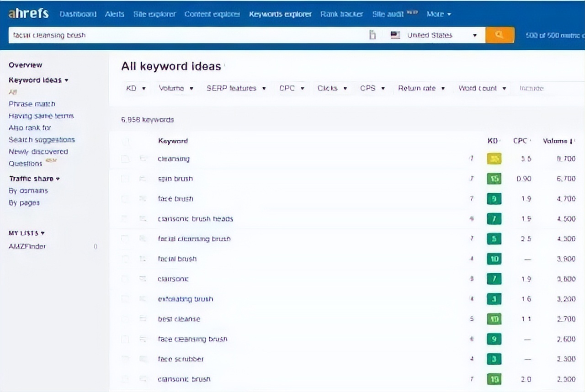Viewport: 585px width, 392px height.
Task: Click the SERP icon beside 'face brush'
Action: pyautogui.click(x=143, y=199)
